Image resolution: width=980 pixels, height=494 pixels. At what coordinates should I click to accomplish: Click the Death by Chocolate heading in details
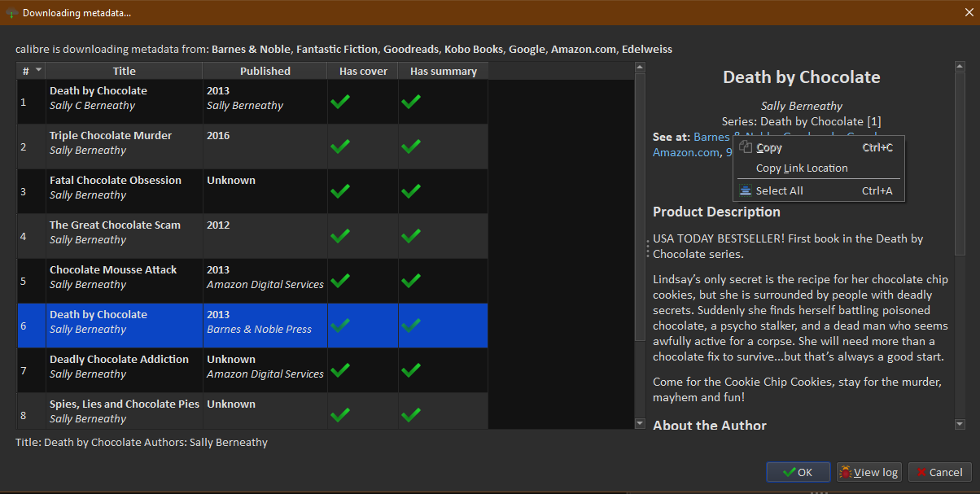[802, 77]
